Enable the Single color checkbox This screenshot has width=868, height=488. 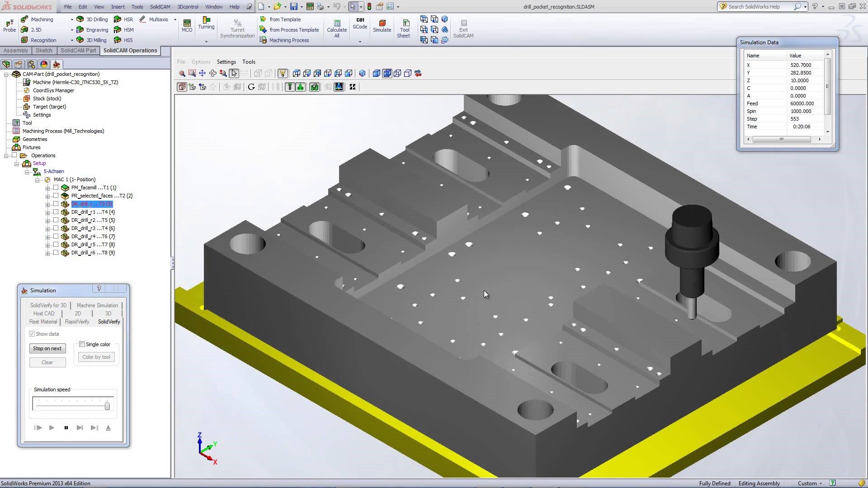click(82, 344)
